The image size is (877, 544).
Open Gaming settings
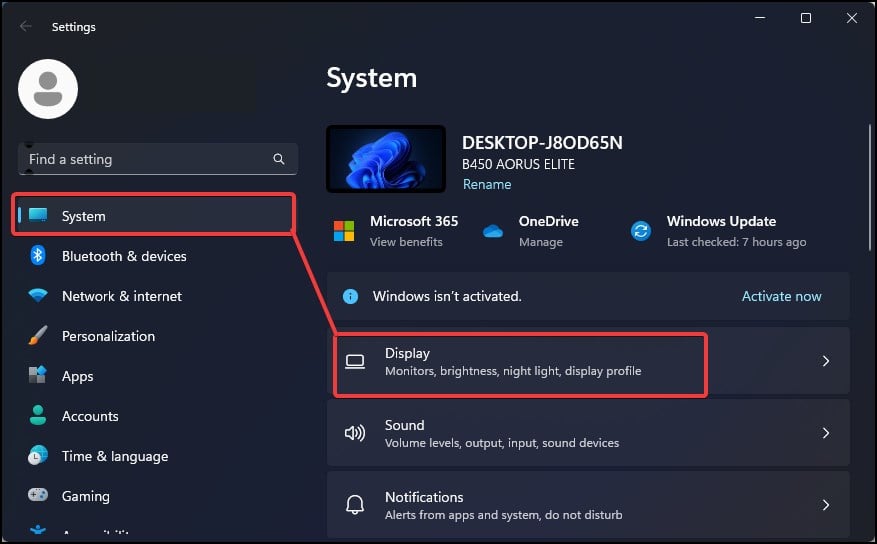[157, 496]
